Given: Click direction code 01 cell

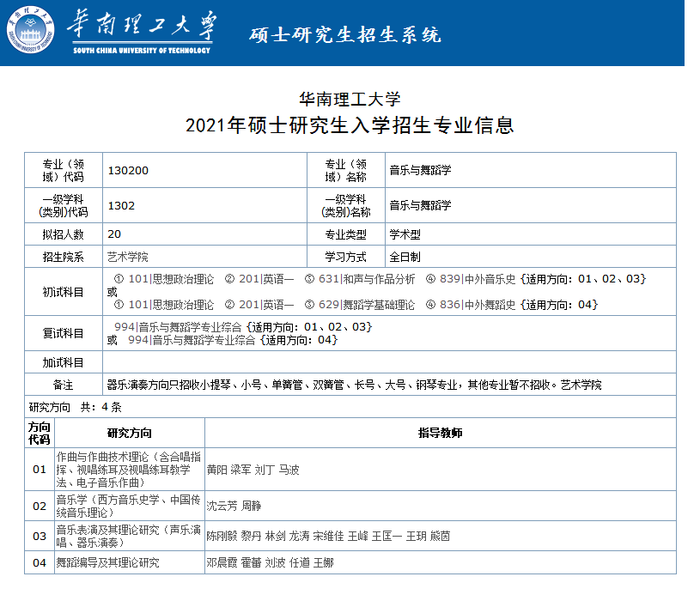Looking at the screenshot, I should (x=40, y=470).
